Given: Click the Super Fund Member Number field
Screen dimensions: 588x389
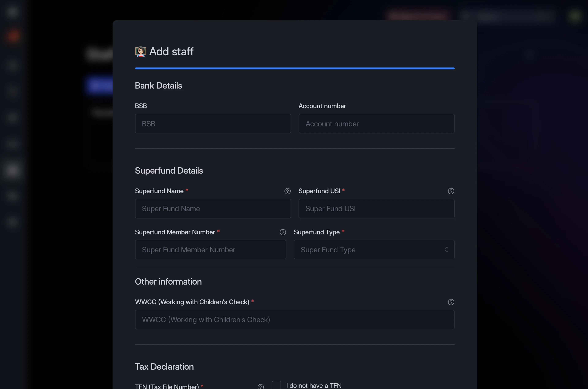Looking at the screenshot, I should click(x=211, y=250).
